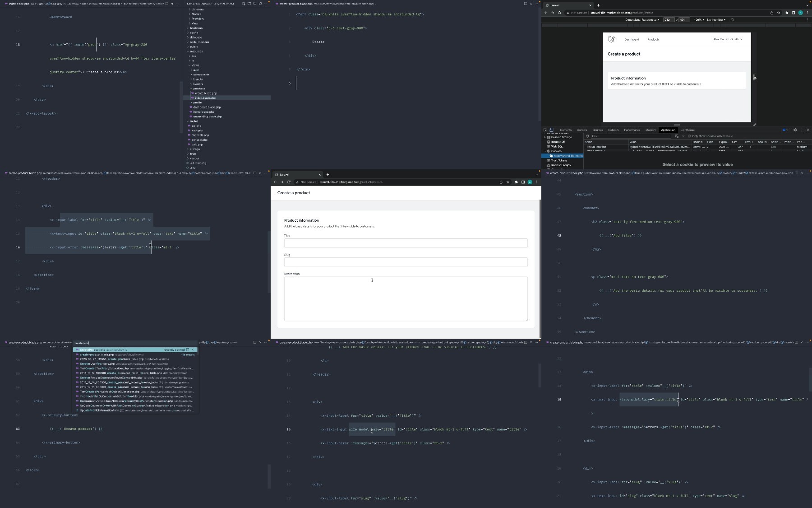Click profile avatar in middle browser toolbar

click(530, 182)
